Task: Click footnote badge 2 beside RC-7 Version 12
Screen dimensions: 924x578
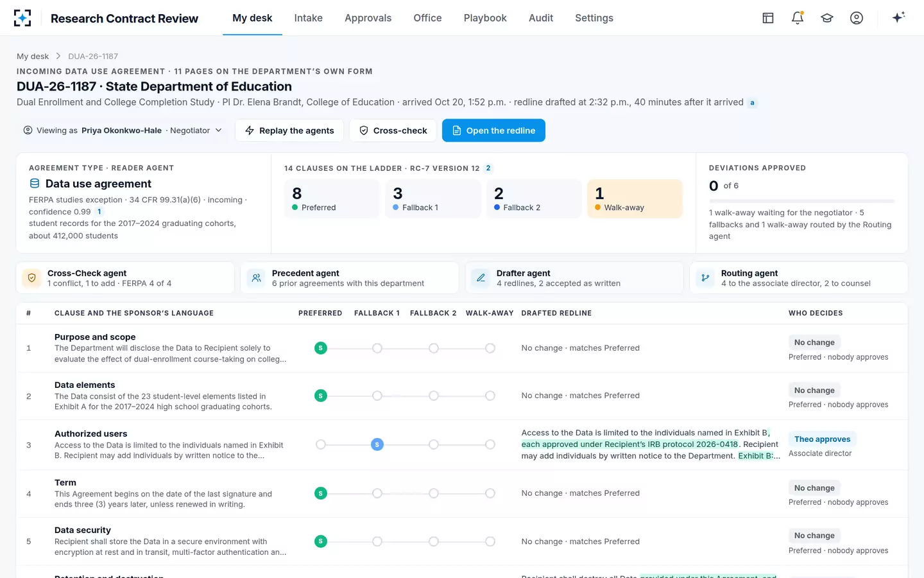Action: pos(488,168)
